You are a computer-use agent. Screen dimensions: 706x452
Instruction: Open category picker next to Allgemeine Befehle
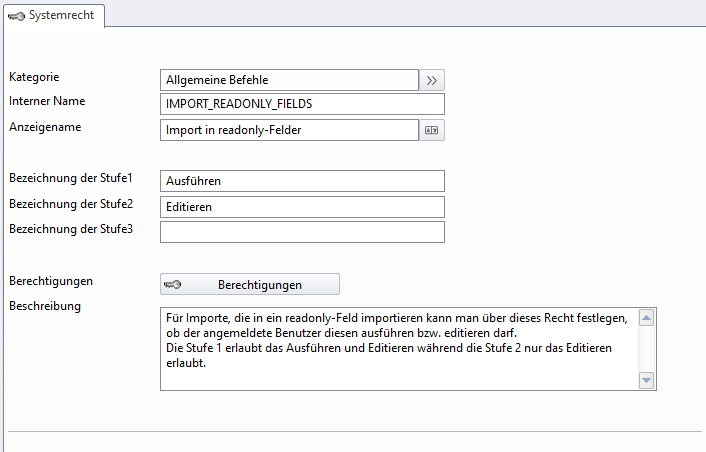pyautogui.click(x=432, y=80)
